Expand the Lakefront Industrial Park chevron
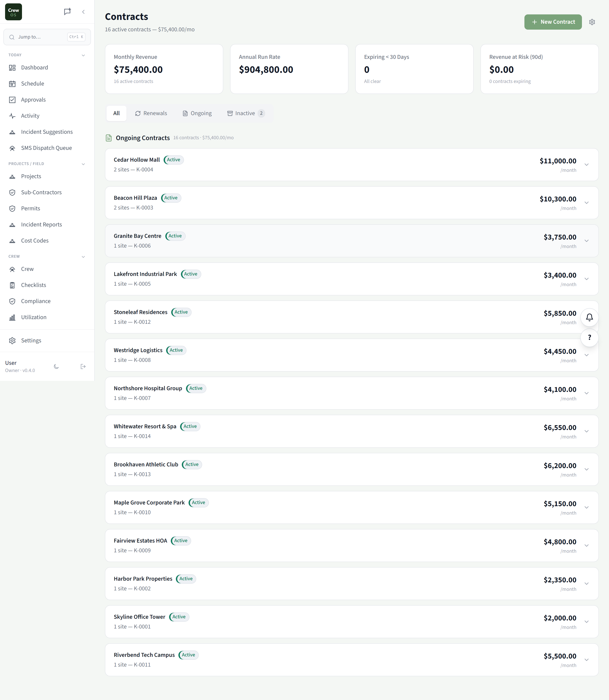This screenshot has width=609, height=700. click(x=587, y=279)
